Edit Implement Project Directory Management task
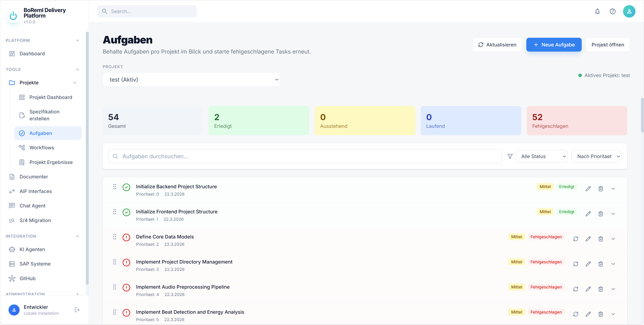This screenshot has width=644, height=325. coord(588,264)
